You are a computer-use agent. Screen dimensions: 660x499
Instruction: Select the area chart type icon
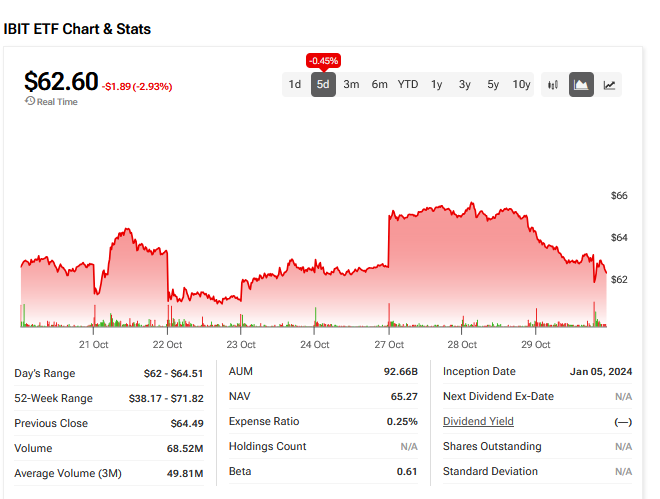tap(581, 85)
